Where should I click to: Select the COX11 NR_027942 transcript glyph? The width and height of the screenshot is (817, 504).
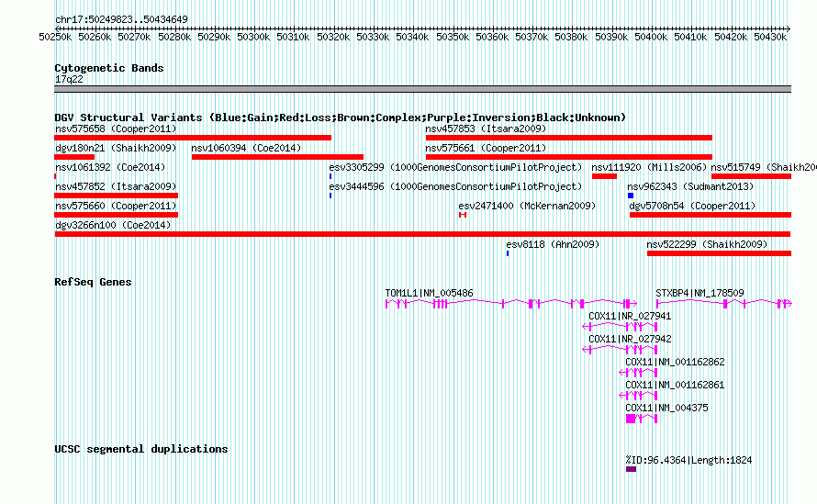(620, 350)
